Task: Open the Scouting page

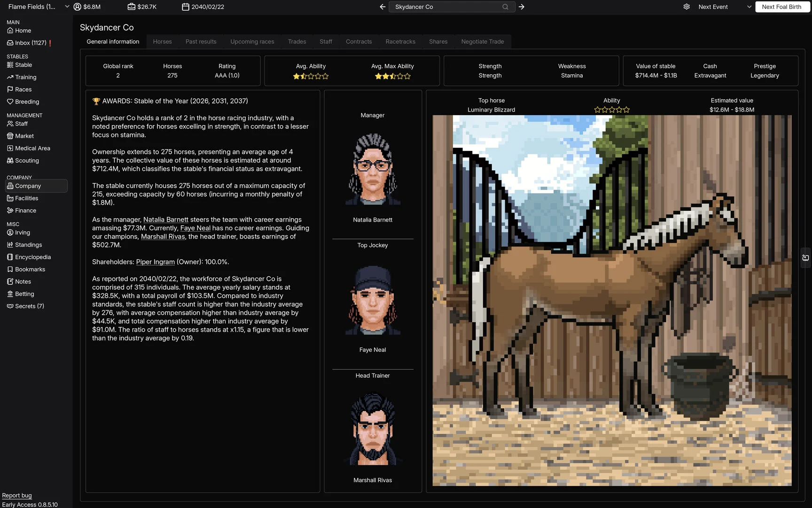Action: click(x=26, y=160)
